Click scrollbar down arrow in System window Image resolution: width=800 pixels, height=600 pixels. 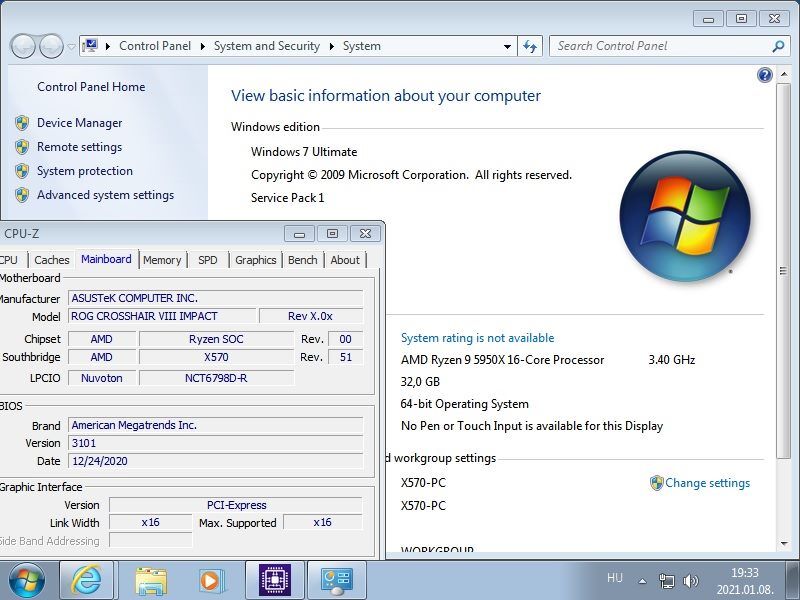784,544
